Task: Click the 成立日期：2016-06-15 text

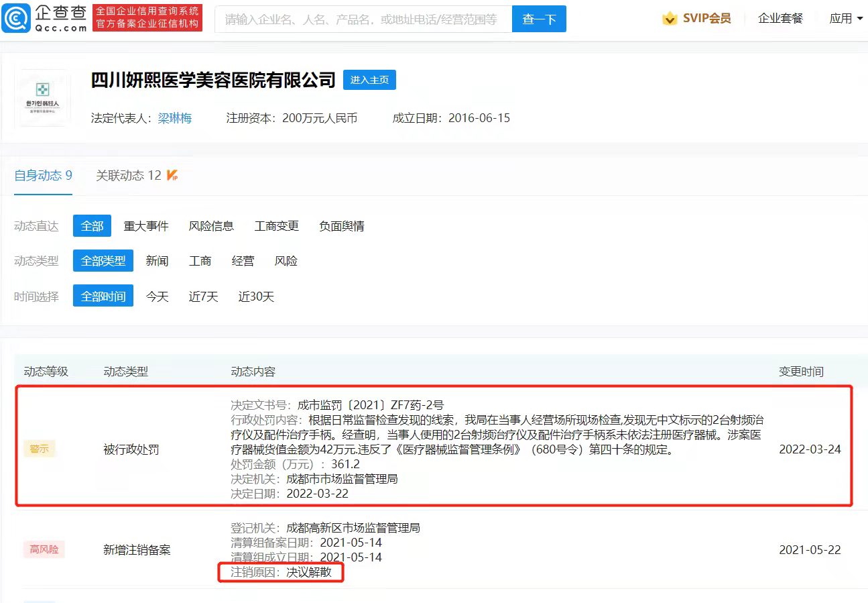Action: pos(451,118)
